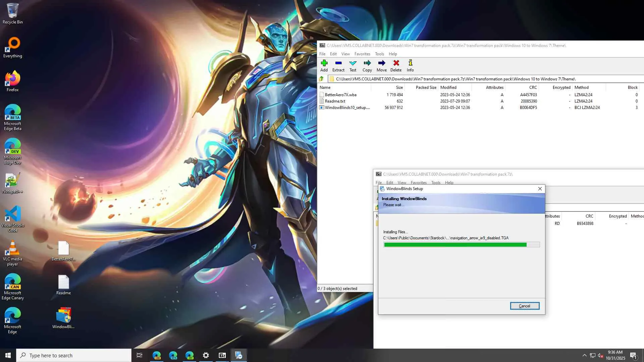Sort by the Modified column header
Screen dimensions: 644x362
click(448, 87)
